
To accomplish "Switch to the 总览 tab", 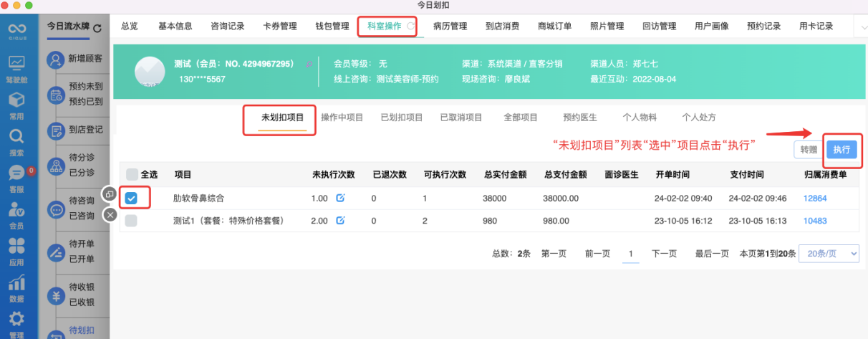I will point(130,27).
